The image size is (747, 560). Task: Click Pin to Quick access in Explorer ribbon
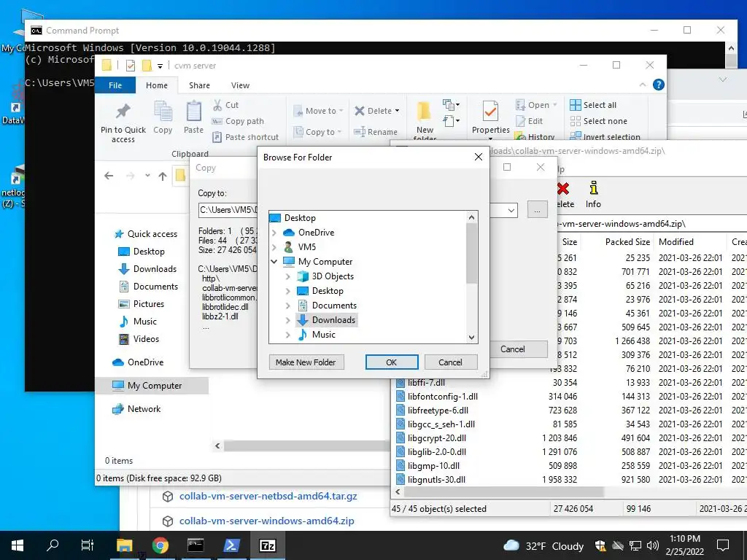click(x=123, y=122)
